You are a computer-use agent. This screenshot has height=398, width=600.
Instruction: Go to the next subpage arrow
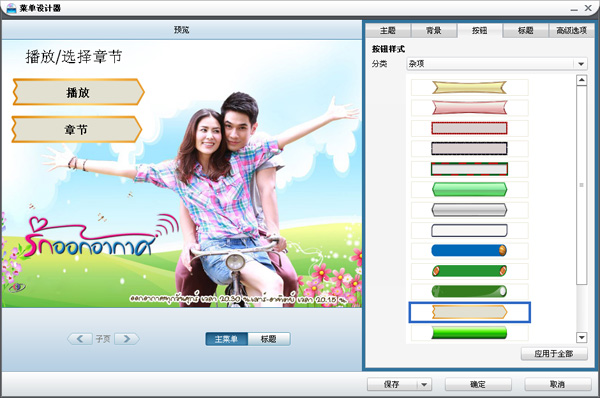coord(127,339)
